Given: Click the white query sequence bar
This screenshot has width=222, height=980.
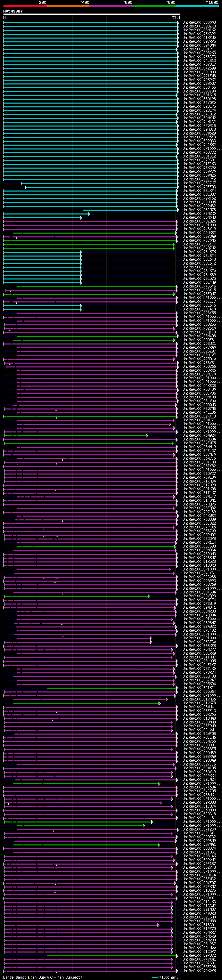Looking at the screenshot, I should pos(92,15).
